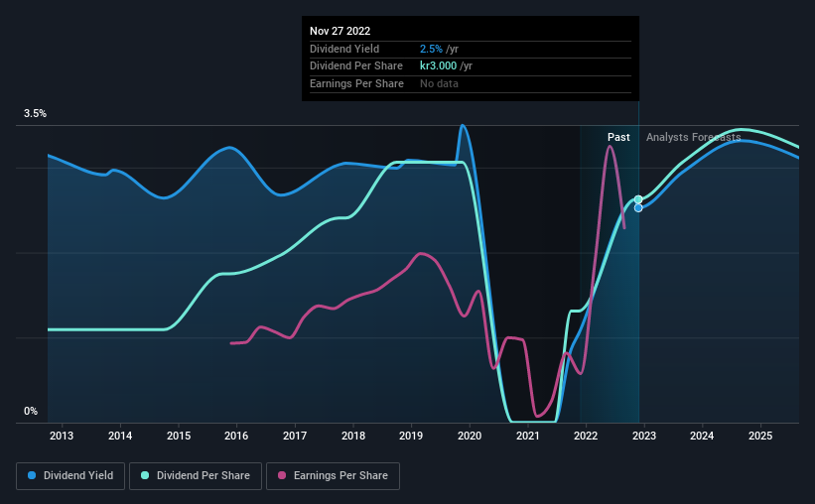The image size is (815, 504).
Task: Select the 2019 x-axis label
Action: [x=411, y=436]
